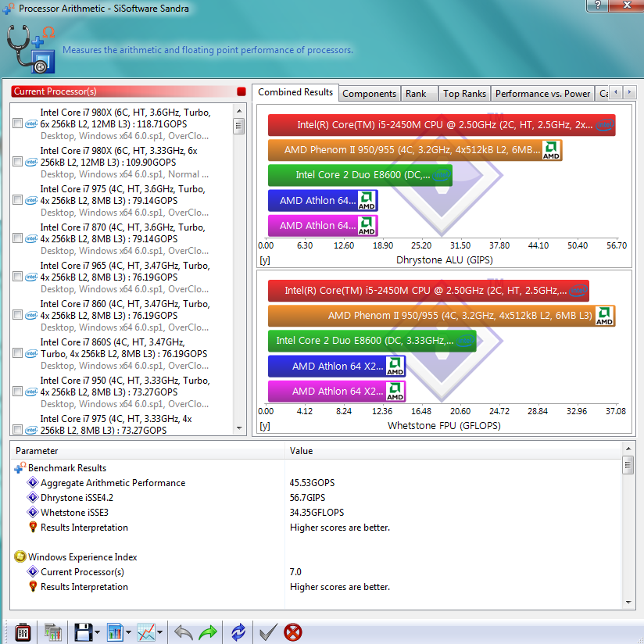644x644 pixels.
Task: Click the results table scrollbar thumb
Action: click(628, 464)
